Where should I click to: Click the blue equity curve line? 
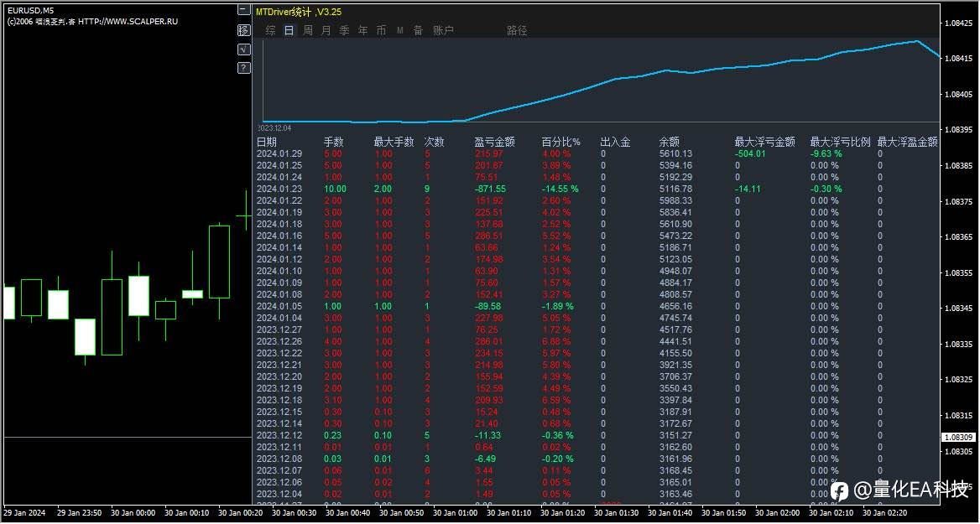point(600,84)
